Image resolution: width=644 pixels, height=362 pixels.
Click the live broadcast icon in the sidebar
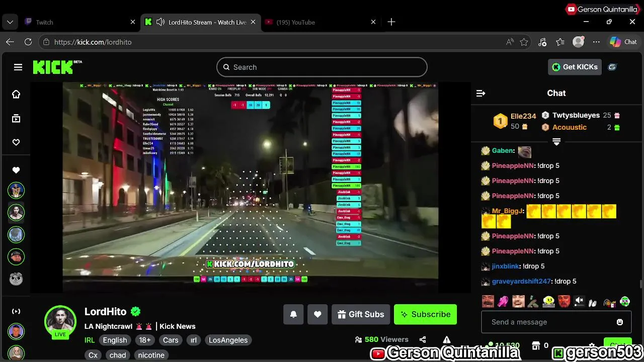coord(16,311)
